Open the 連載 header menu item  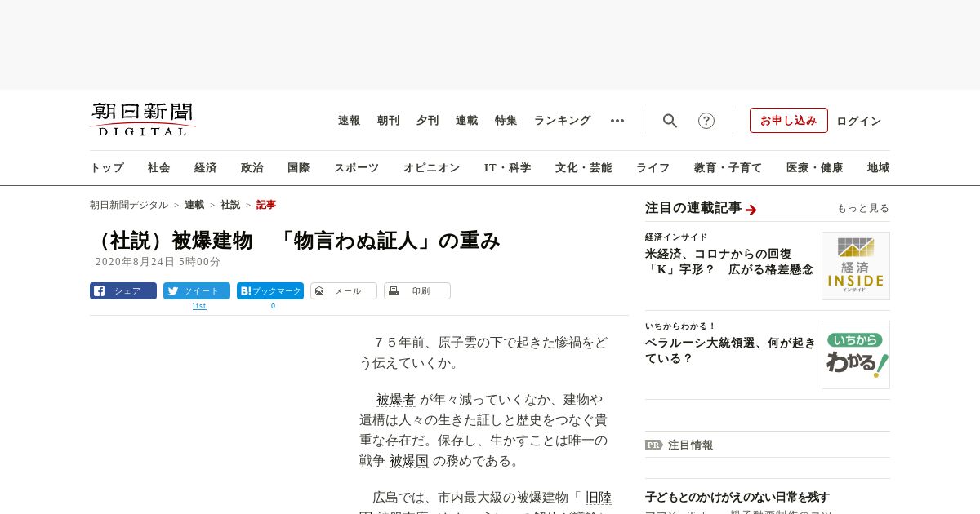coord(467,121)
